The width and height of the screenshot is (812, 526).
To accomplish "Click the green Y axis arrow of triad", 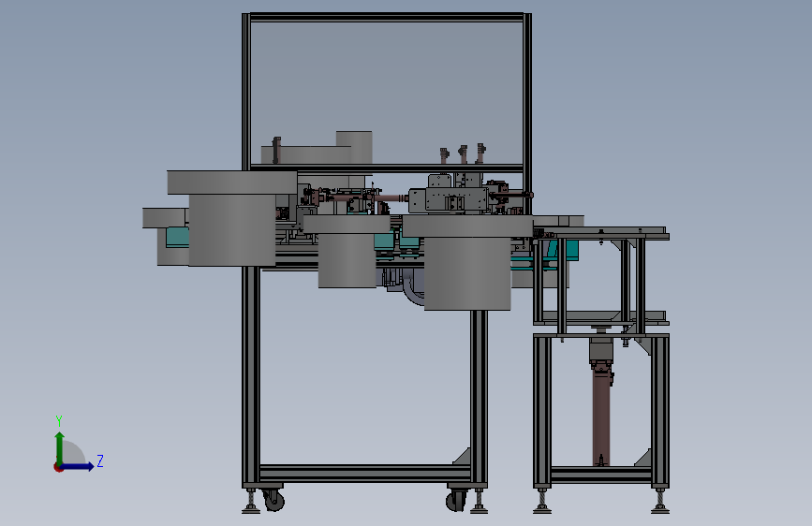I will pyautogui.click(x=60, y=447).
